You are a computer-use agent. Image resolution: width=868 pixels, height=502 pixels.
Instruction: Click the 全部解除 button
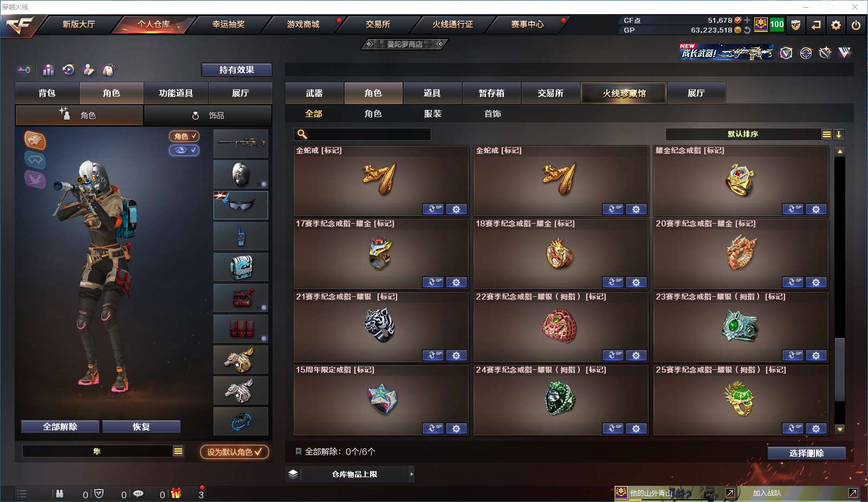point(60,427)
